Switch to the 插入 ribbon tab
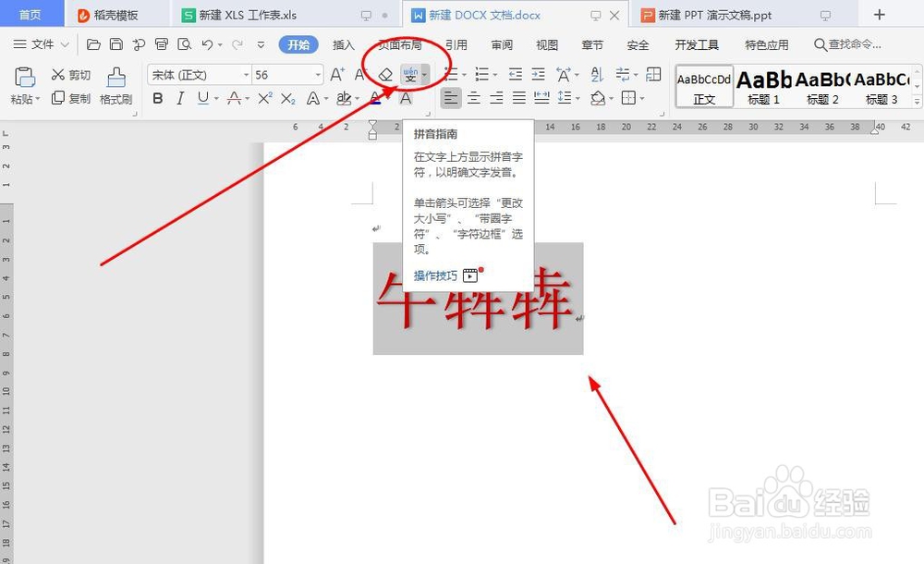 pos(342,43)
